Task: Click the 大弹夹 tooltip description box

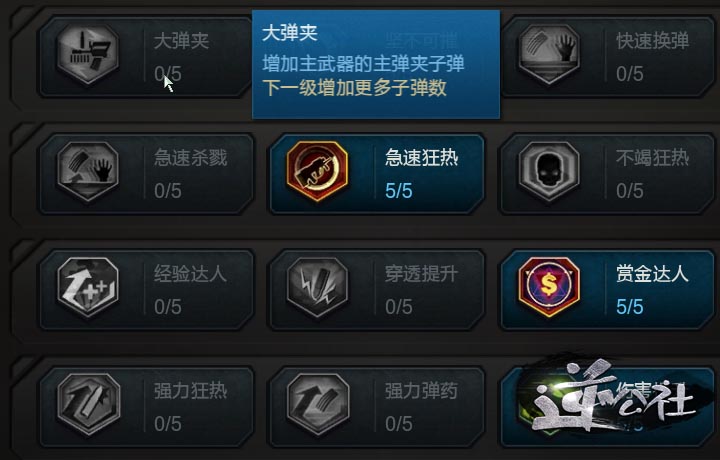Action: click(x=376, y=64)
